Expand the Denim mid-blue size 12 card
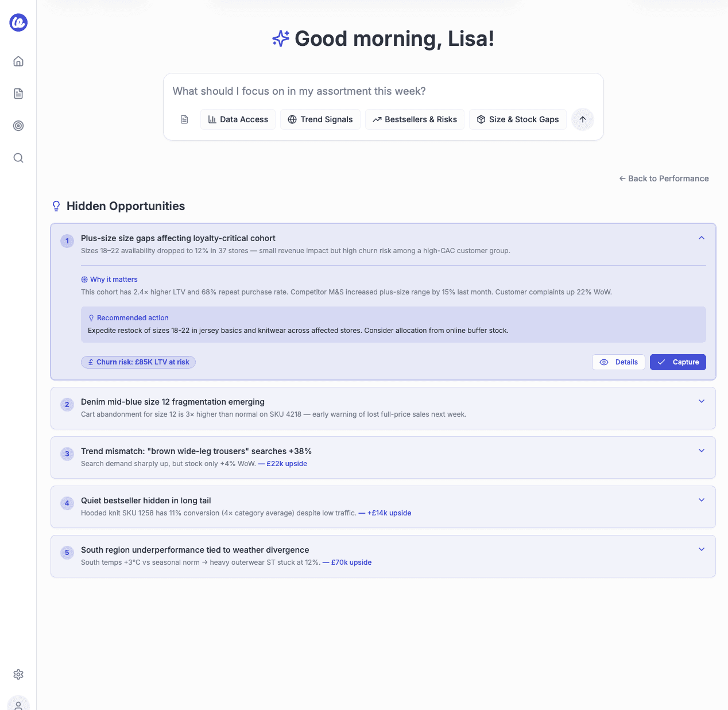The image size is (728, 710). click(702, 401)
